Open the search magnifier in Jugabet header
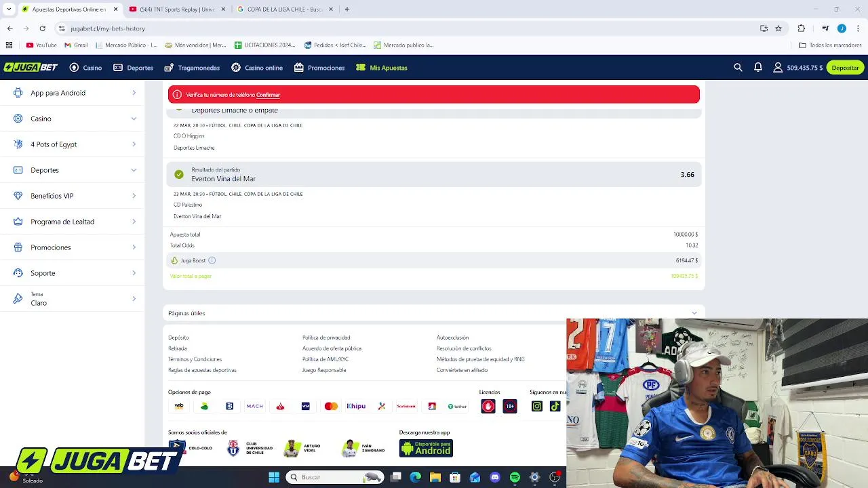Viewport: 868px width, 488px height. click(738, 68)
